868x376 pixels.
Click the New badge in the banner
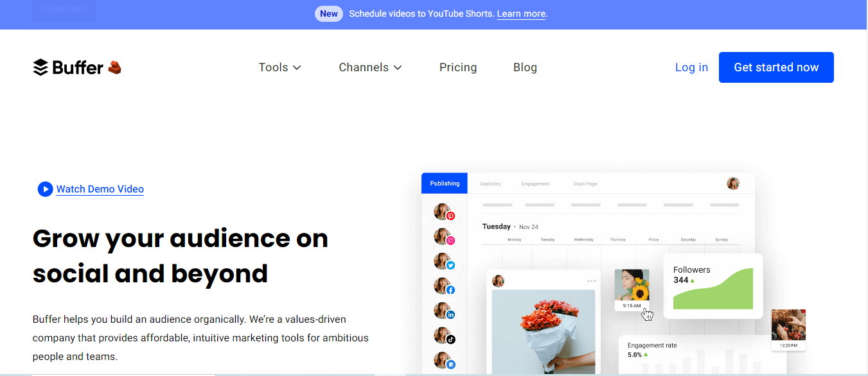[x=329, y=13]
